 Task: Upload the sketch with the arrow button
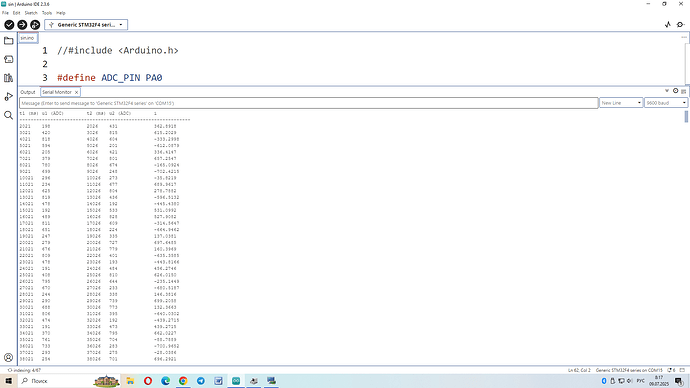click(22, 25)
